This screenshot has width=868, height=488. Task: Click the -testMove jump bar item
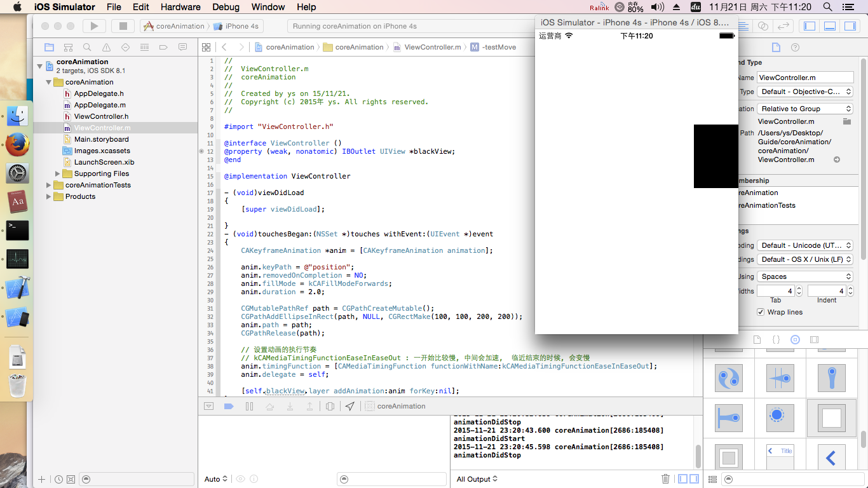point(493,47)
